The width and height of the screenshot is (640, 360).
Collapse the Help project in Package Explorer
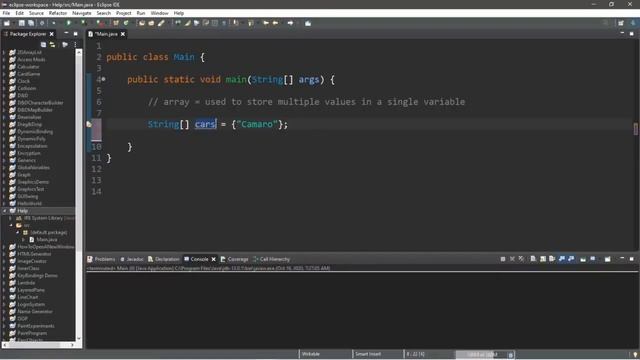click(x=4, y=211)
